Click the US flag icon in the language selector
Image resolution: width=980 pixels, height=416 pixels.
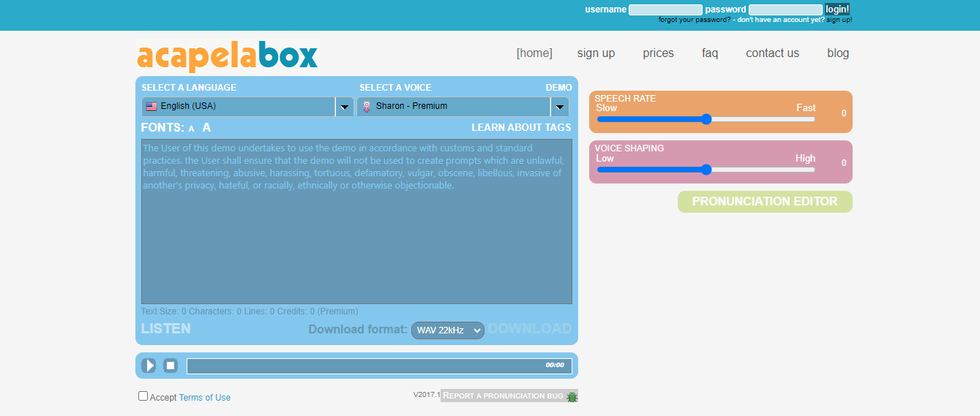click(x=152, y=107)
